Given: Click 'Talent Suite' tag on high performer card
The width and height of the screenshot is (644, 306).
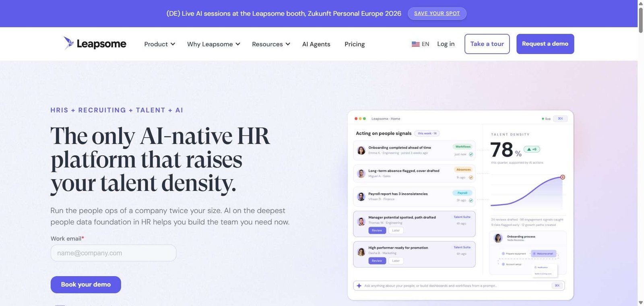Looking at the screenshot, I should pyautogui.click(x=462, y=247).
